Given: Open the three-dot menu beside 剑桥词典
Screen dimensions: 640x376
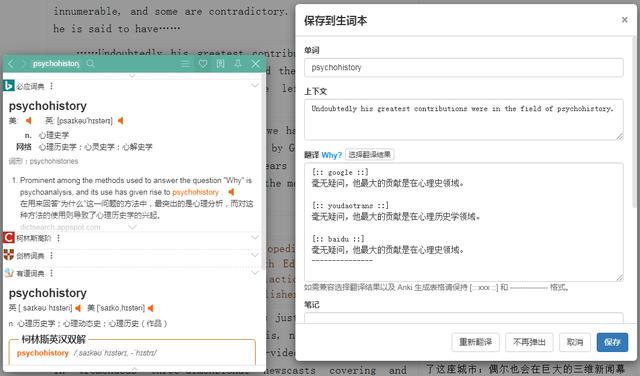Looking at the screenshot, I should tap(51, 256).
